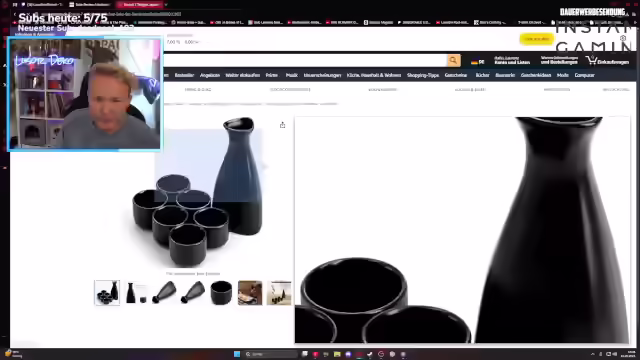Select Weiter einkaufen in the nav bar
Viewport: 640px width, 360px height.
point(242,75)
